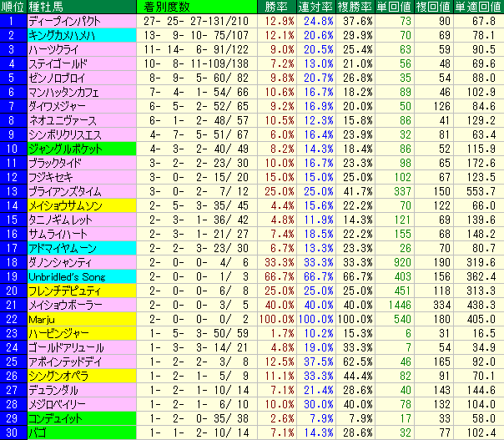Select the ステイゴールド row name
504x440 pixels.
(58, 63)
